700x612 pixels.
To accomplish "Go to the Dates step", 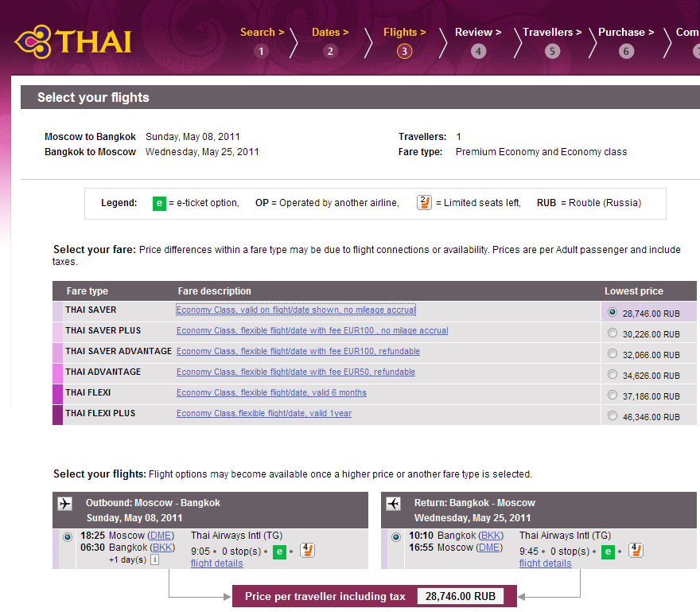I will tap(330, 32).
